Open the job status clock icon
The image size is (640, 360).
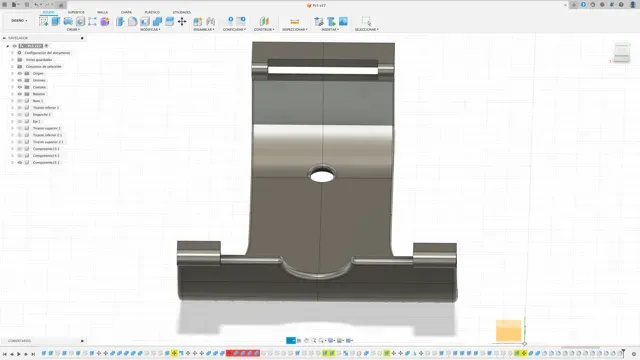click(593, 5)
